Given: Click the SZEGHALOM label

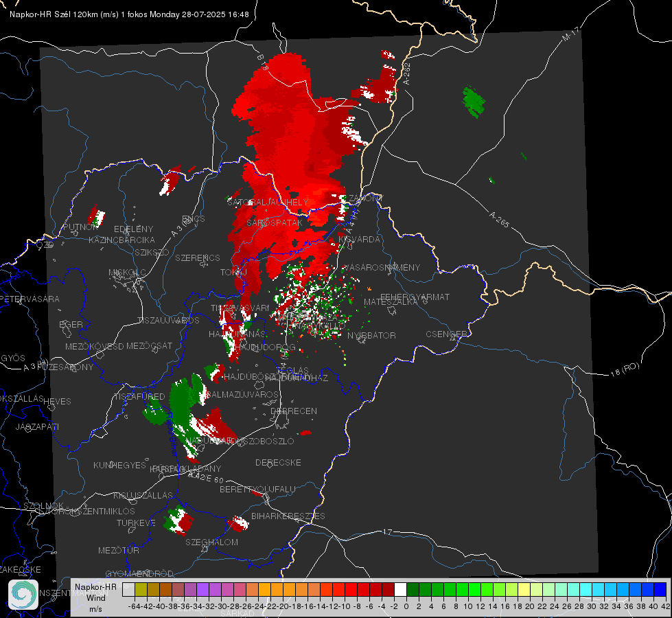Looking at the screenshot, I should coord(211,542).
